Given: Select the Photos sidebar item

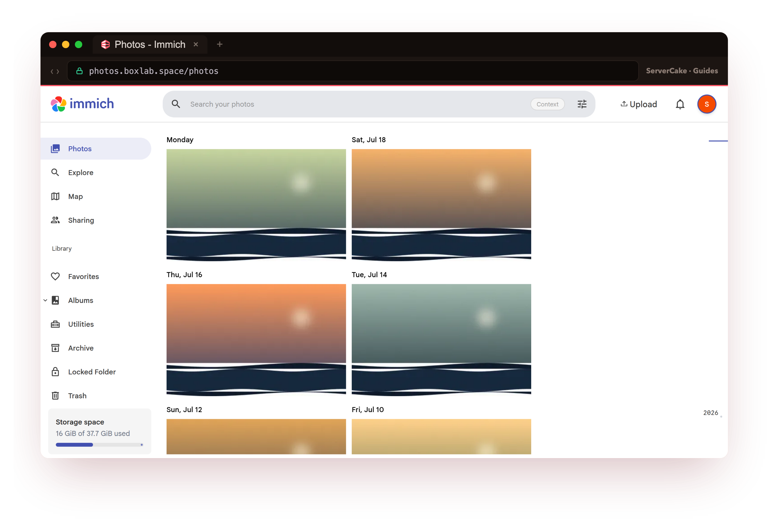Looking at the screenshot, I should tap(96, 149).
